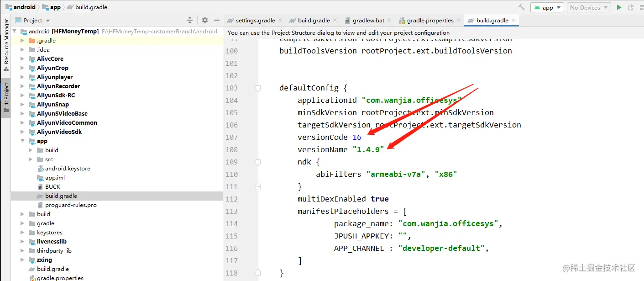
Task: Close the gradle.properties tab
Action: click(x=458, y=20)
